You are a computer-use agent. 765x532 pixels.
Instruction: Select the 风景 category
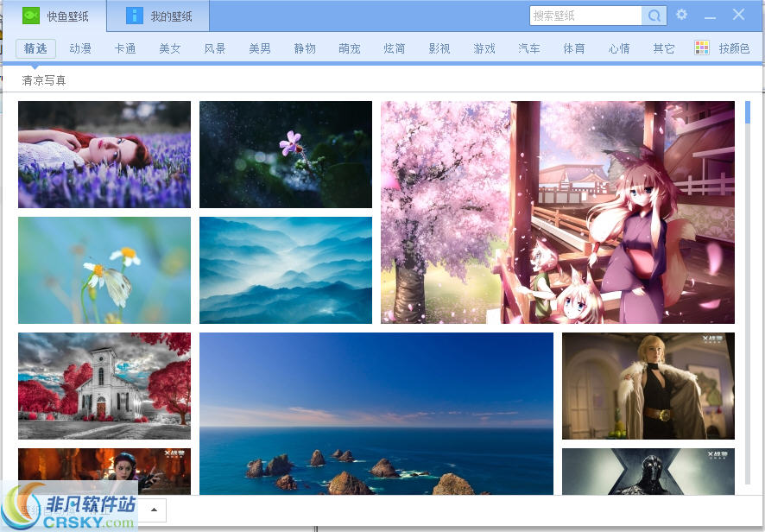[x=215, y=48]
